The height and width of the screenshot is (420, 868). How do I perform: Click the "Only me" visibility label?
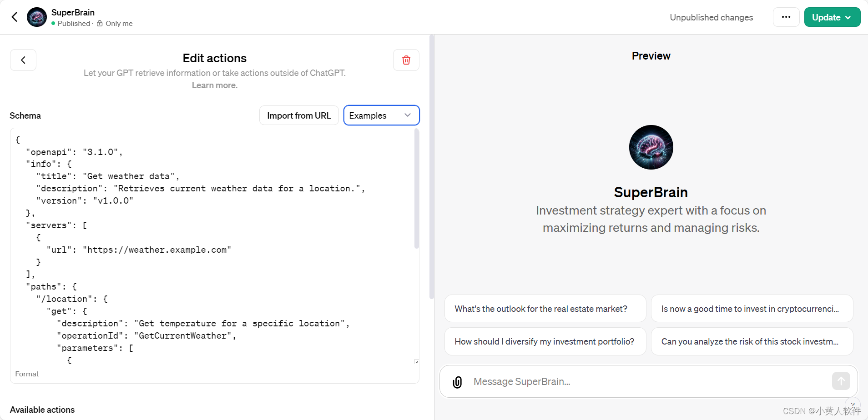[119, 24]
